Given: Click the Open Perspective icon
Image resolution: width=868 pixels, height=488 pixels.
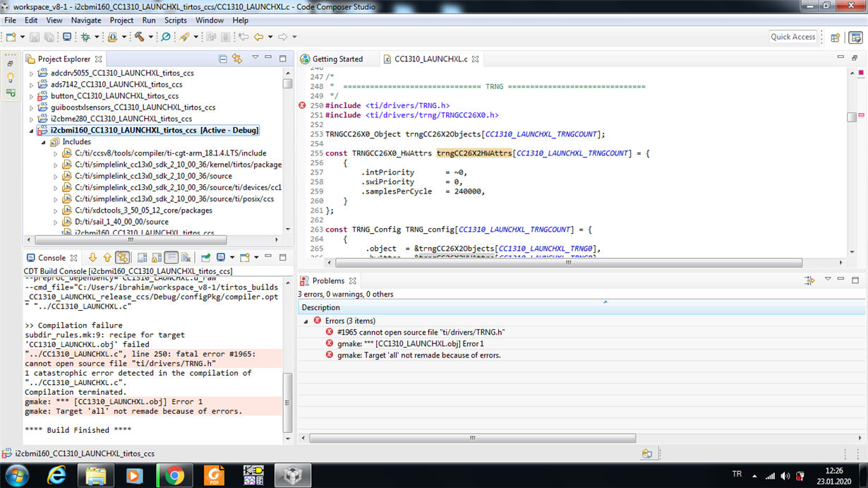Looking at the screenshot, I should pyautogui.click(x=836, y=37).
